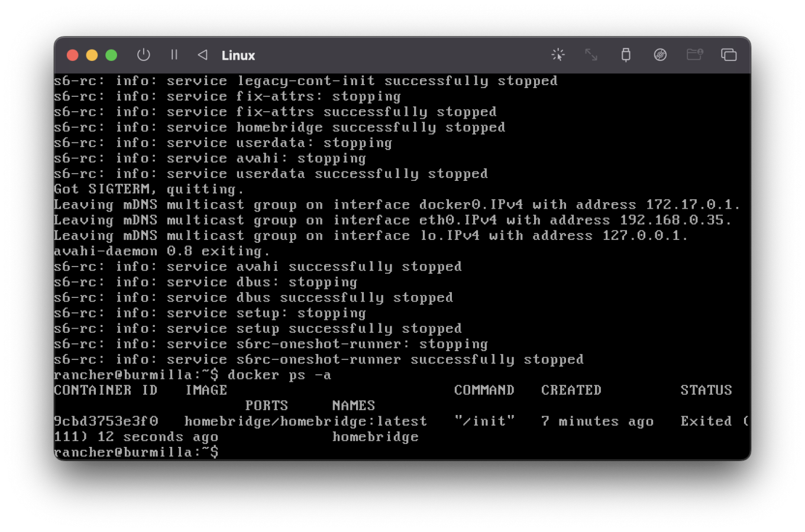805x532 pixels.
Task: Minimize the Linux VM window
Action: [92, 55]
